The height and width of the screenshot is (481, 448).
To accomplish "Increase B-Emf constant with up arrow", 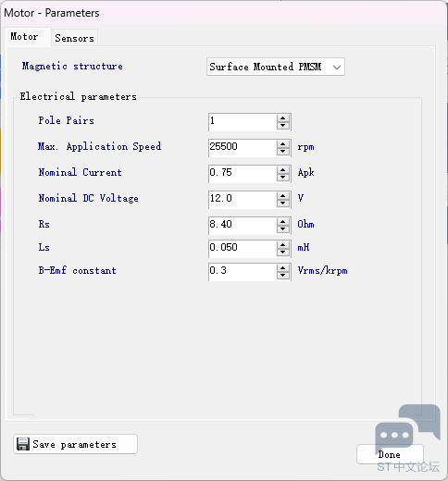I will tap(283, 268).
